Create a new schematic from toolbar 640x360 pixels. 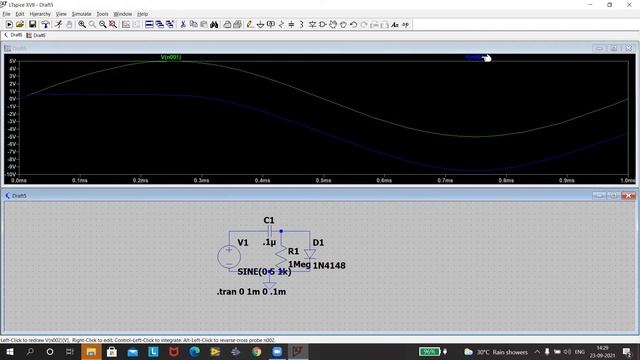pos(9,24)
